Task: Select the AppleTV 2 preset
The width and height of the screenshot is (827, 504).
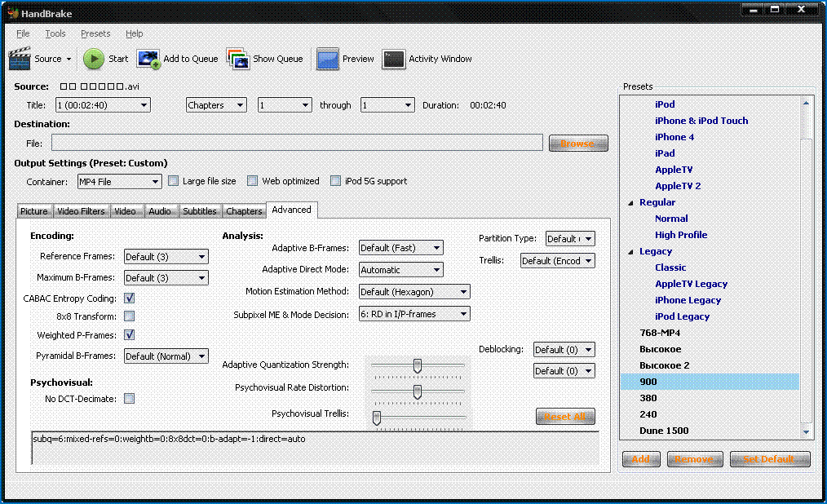Action: tap(678, 186)
